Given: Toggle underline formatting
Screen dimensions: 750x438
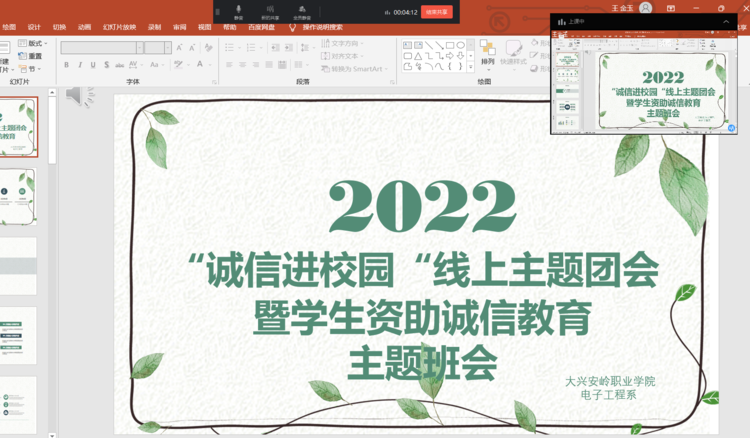Looking at the screenshot, I should tap(93, 65).
